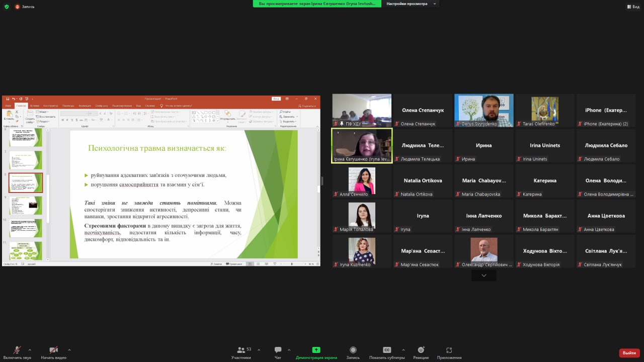Leave the meeting with Выйти button
The image size is (644, 362).
629,353
